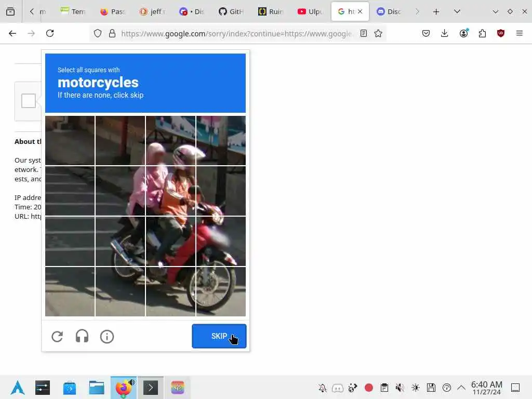Switch to the Ruin tab

tap(271, 11)
